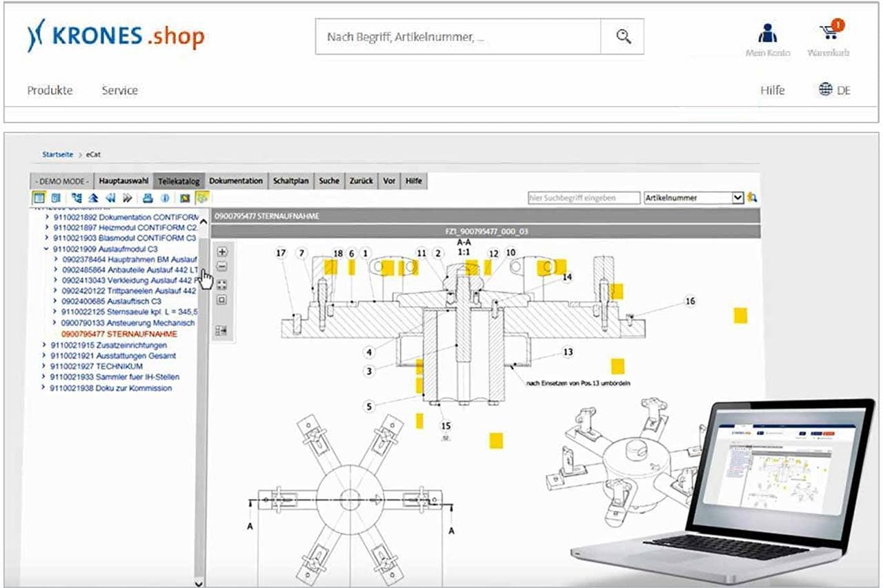Click the tree scrollbar up arrow
The height and width of the screenshot is (588, 883).
(x=202, y=221)
